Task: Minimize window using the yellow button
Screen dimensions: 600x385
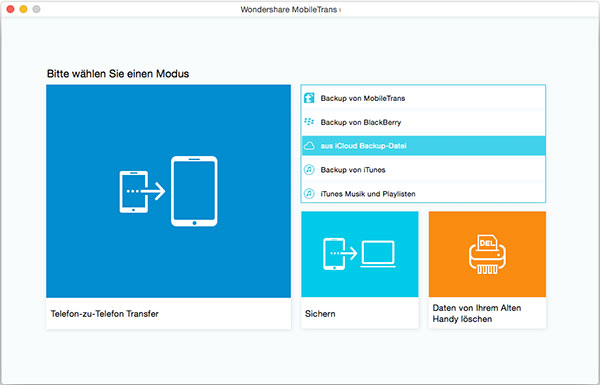Action: click(x=23, y=9)
